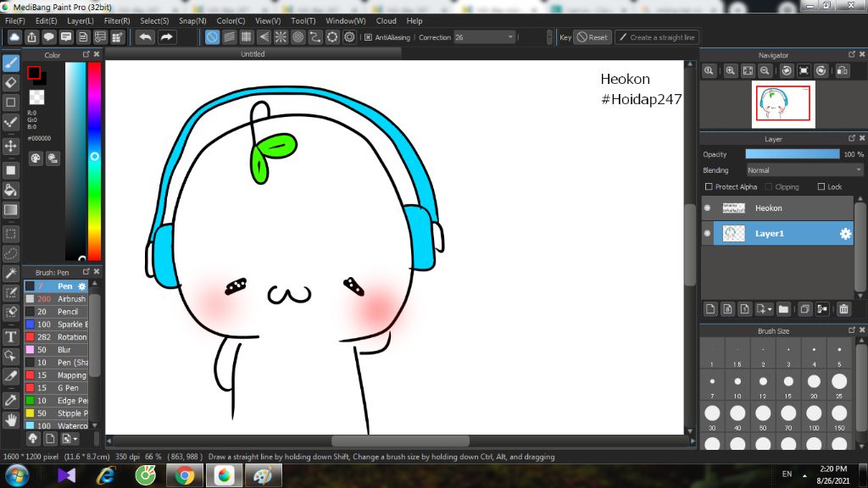The width and height of the screenshot is (868, 488).
Task: Pick the Magic Wand tool
Action: coord(10,274)
